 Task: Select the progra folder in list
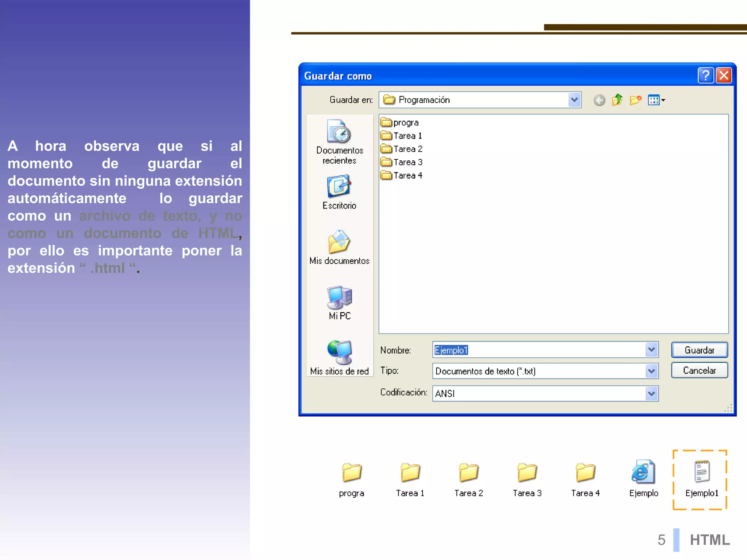pyautogui.click(x=399, y=122)
